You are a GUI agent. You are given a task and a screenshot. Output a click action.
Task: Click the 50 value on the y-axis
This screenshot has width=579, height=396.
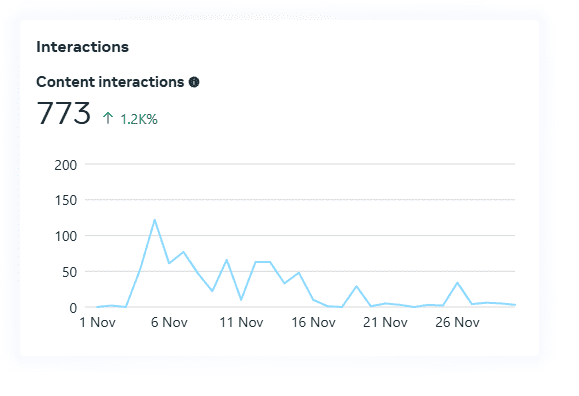[69, 273]
